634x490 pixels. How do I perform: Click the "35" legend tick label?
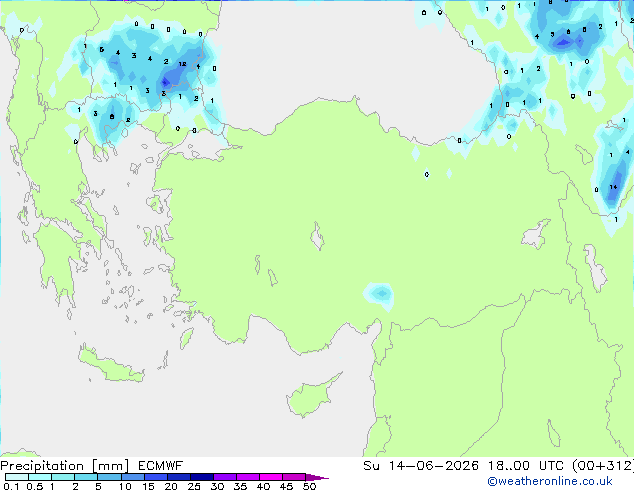click(240, 486)
